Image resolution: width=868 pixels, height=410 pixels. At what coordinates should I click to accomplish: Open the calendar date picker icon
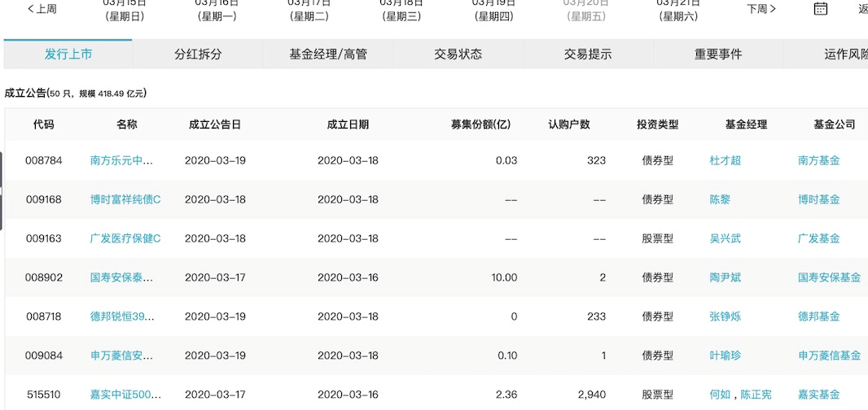tap(821, 8)
